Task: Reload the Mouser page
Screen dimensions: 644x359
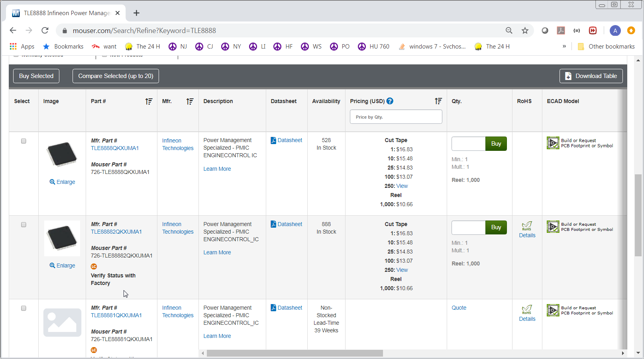Action: (45, 30)
